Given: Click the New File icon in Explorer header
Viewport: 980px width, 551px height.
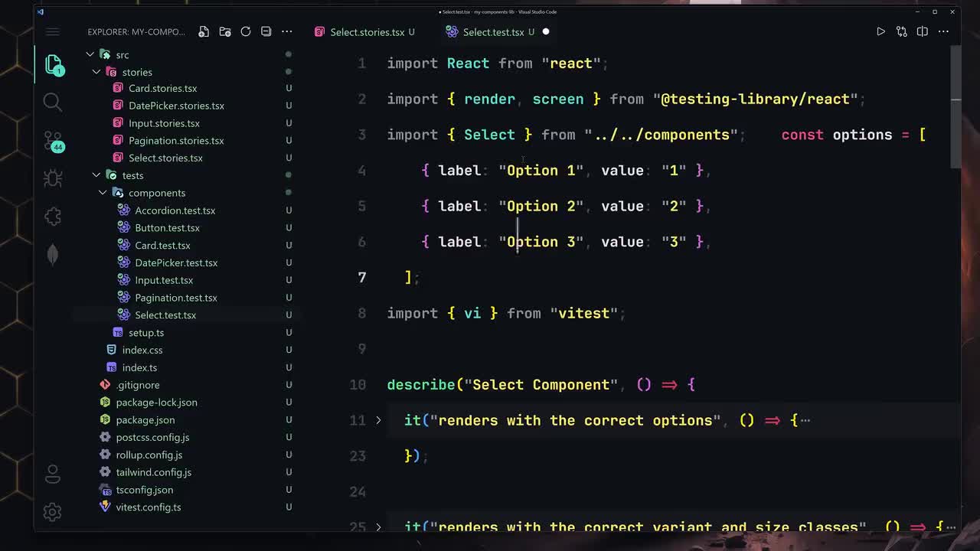Looking at the screenshot, I should (204, 31).
